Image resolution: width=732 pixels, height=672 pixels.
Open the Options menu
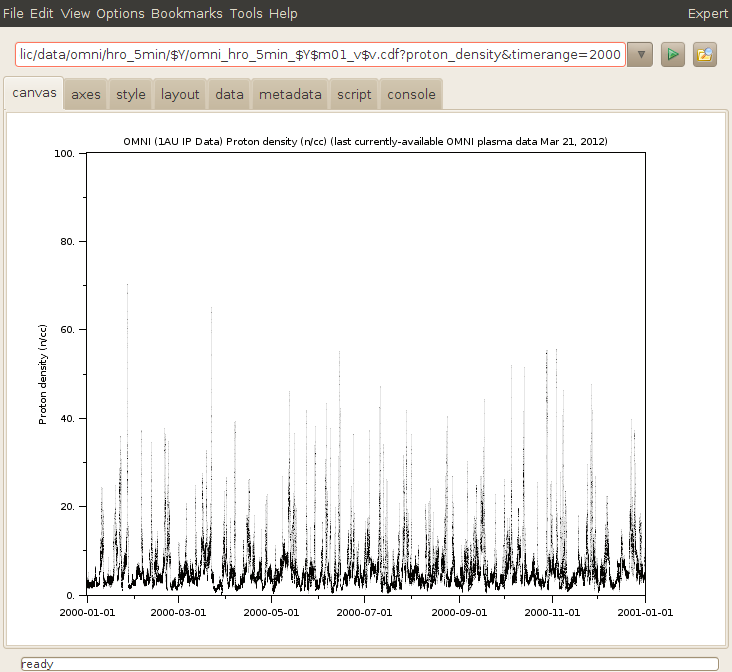pyautogui.click(x=120, y=13)
